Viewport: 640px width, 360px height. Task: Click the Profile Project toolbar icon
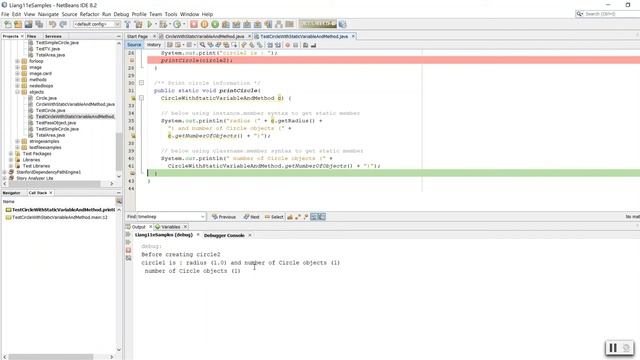[177, 24]
